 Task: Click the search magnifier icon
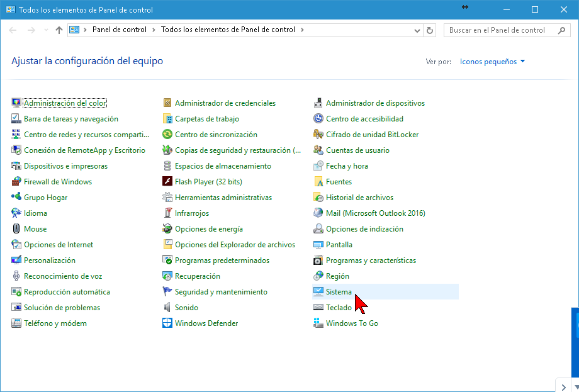(561, 30)
